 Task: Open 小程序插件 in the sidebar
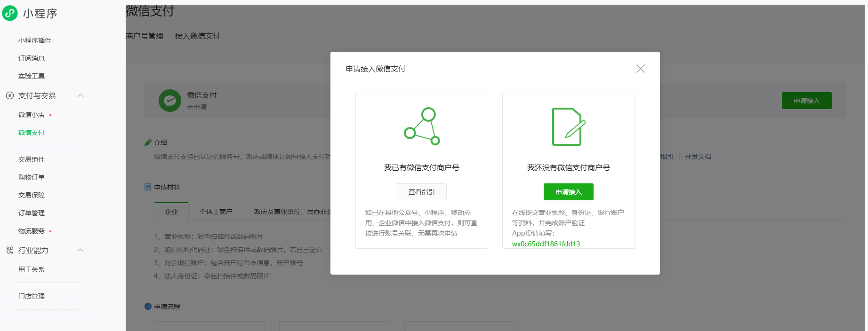click(x=35, y=40)
